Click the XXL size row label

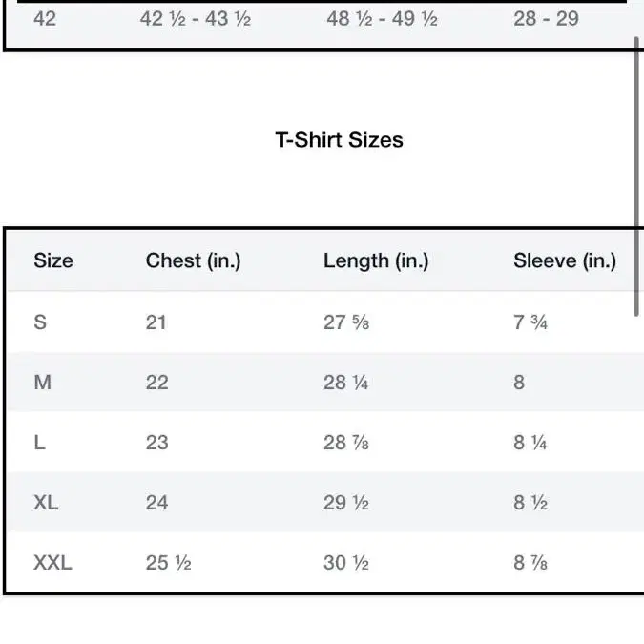(52, 563)
